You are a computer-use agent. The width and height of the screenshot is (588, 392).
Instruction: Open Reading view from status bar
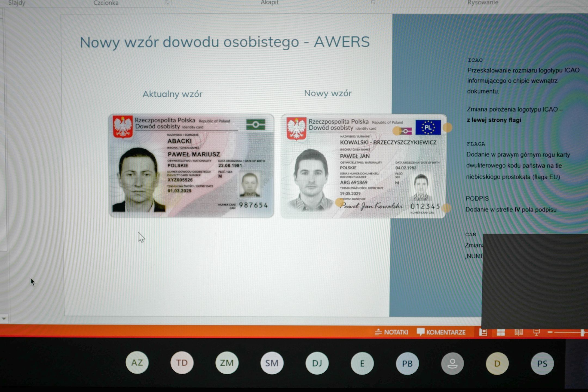click(x=519, y=332)
